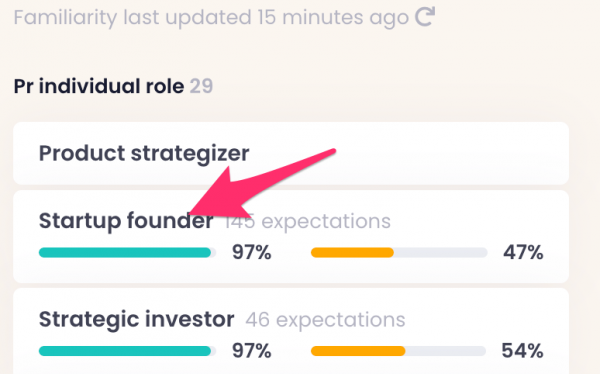Open the Product strategizer role card
The height and width of the screenshot is (374, 600).
291,153
